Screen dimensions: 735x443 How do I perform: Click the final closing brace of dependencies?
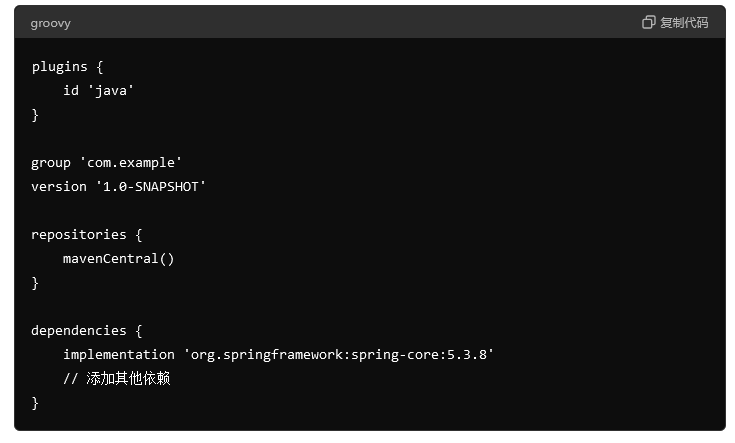[35, 403]
